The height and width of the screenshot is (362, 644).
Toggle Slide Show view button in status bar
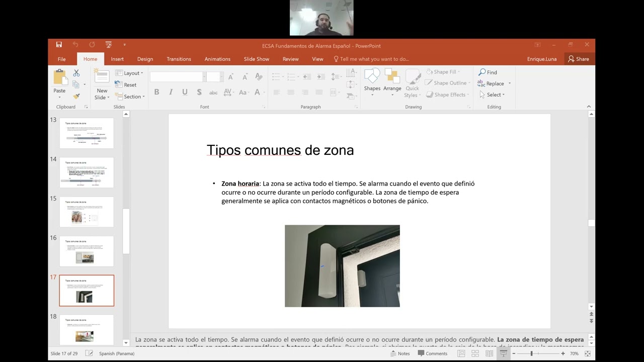click(x=503, y=353)
